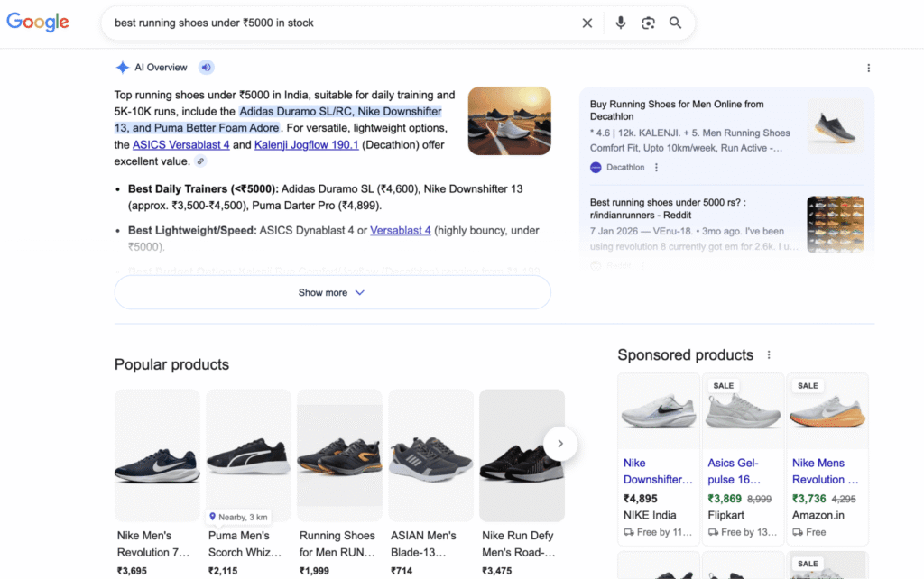The width and height of the screenshot is (924, 579).
Task: Open ASIAN Men's Blade-13 product image
Action: [430, 455]
